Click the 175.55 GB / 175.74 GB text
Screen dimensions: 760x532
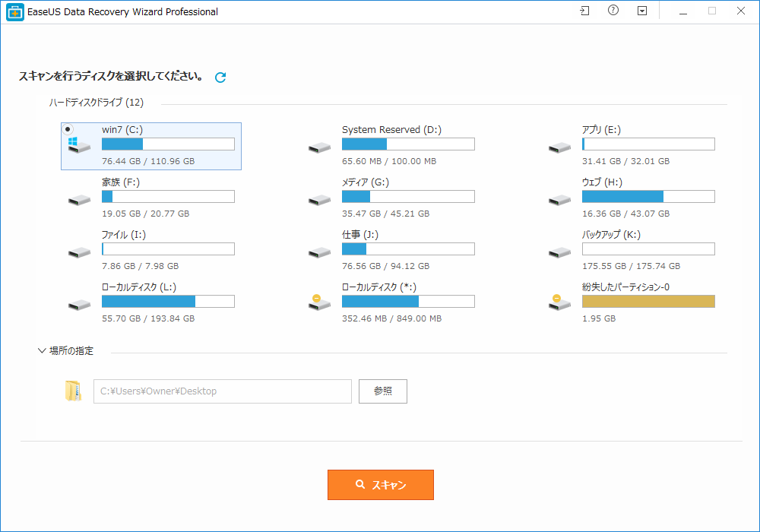[631, 266]
